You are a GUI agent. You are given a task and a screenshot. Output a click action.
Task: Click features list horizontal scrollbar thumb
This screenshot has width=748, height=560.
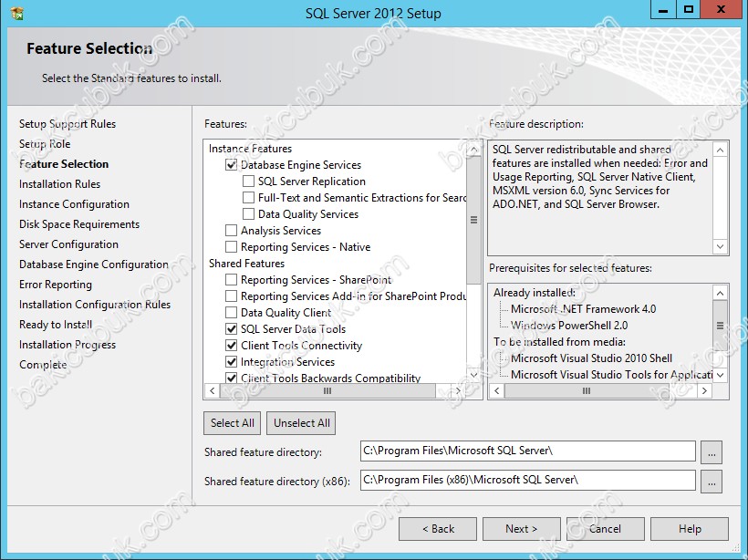click(327, 391)
